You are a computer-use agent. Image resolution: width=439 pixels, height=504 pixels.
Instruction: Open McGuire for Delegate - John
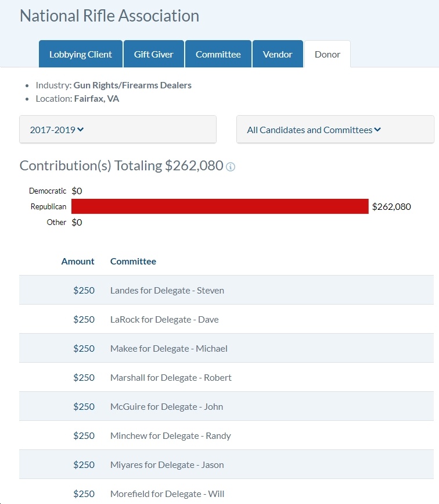[167, 406]
